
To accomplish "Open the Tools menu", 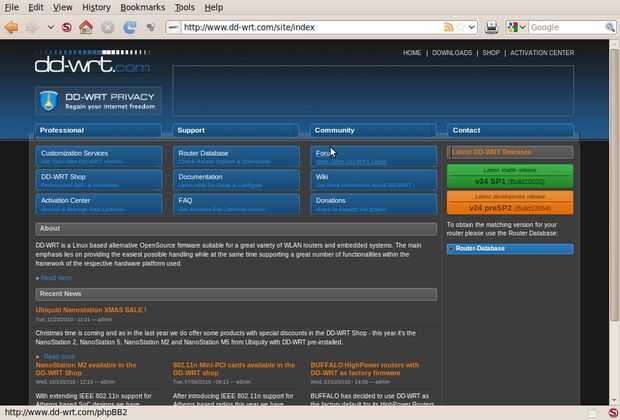I will (x=185, y=8).
